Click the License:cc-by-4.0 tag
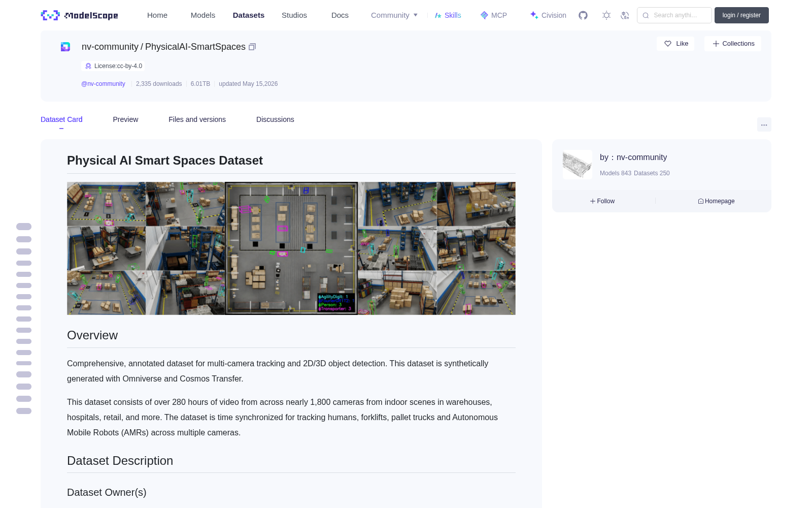 pos(113,66)
